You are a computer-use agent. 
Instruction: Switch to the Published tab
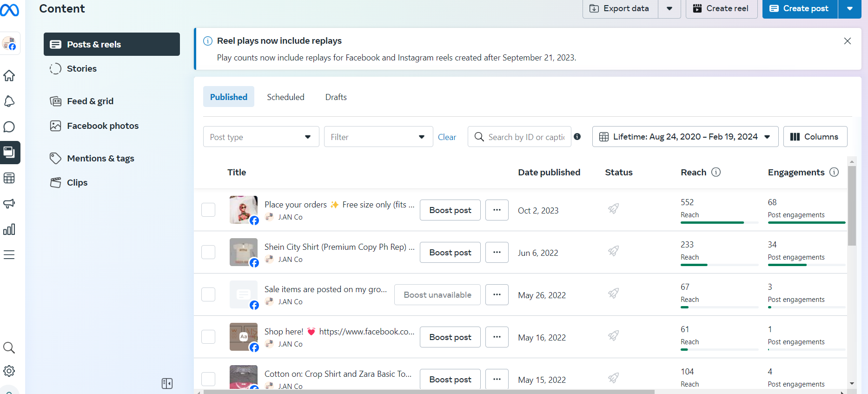point(229,97)
